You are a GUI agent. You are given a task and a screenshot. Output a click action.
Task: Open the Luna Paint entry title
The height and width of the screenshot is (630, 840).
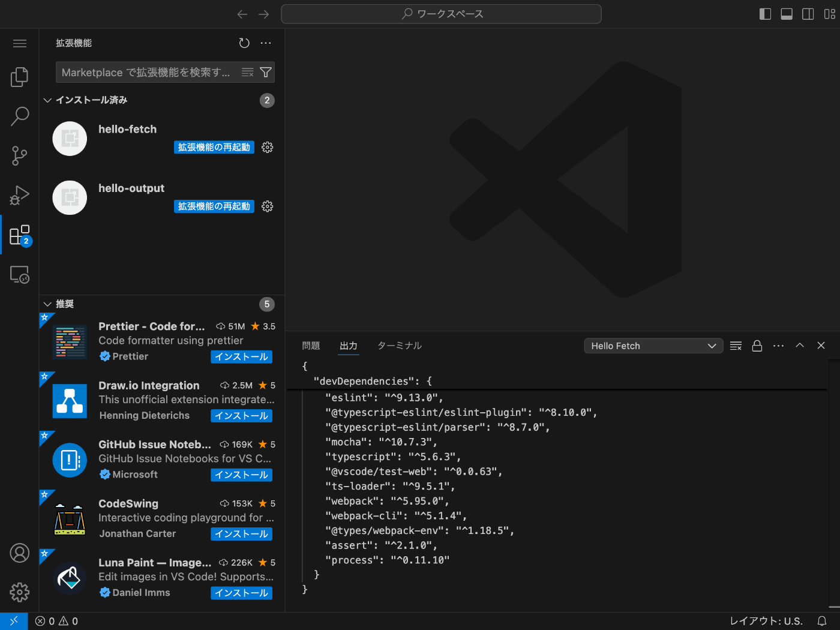coord(155,563)
